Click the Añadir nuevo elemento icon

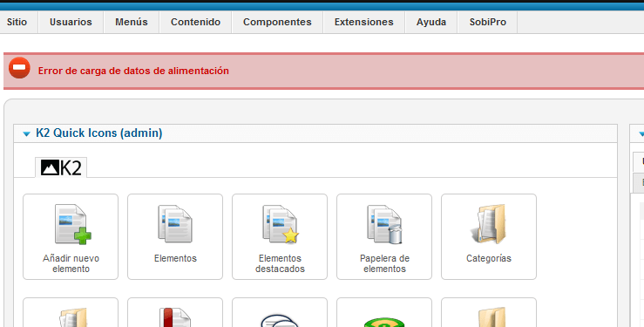(x=72, y=224)
